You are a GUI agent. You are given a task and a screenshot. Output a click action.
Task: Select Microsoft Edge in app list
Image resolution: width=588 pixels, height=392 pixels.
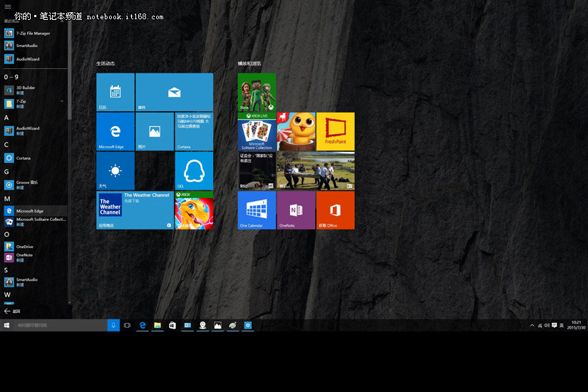pyautogui.click(x=35, y=211)
